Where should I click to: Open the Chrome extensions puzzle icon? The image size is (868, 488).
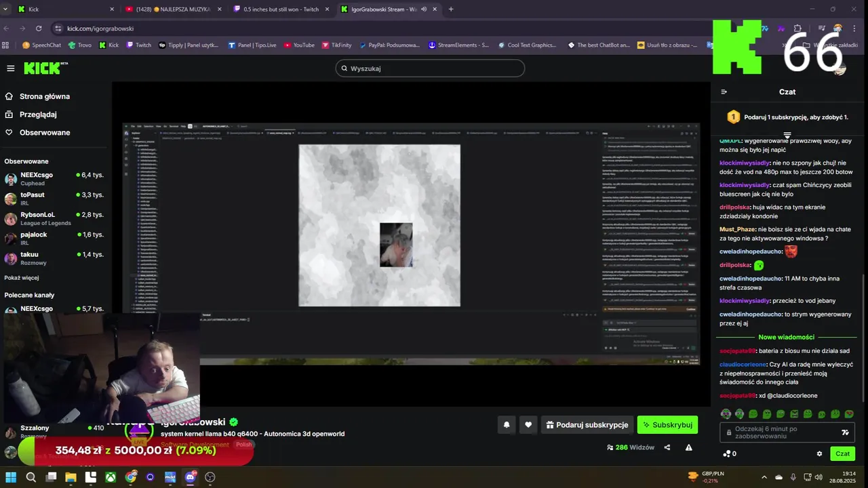pos(797,28)
